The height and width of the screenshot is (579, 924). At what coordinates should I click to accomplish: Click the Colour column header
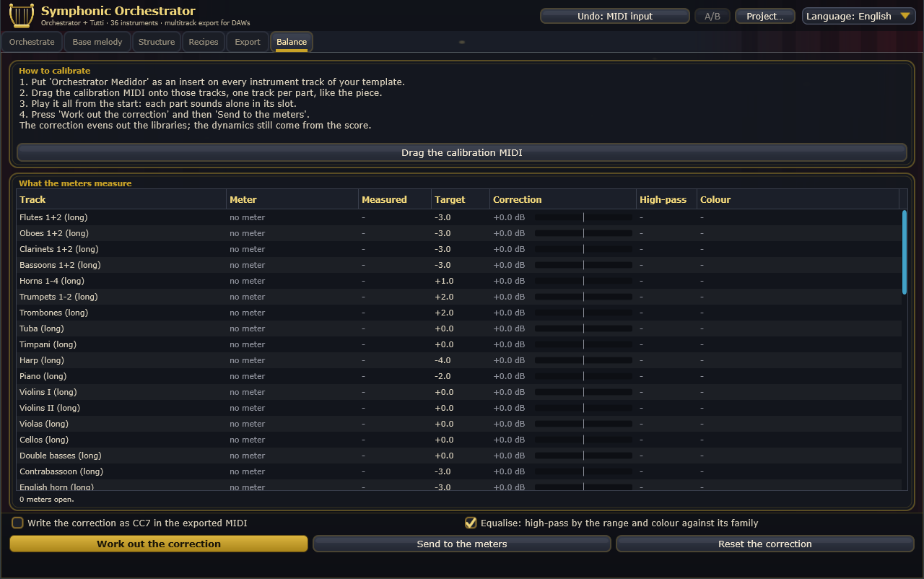point(798,199)
